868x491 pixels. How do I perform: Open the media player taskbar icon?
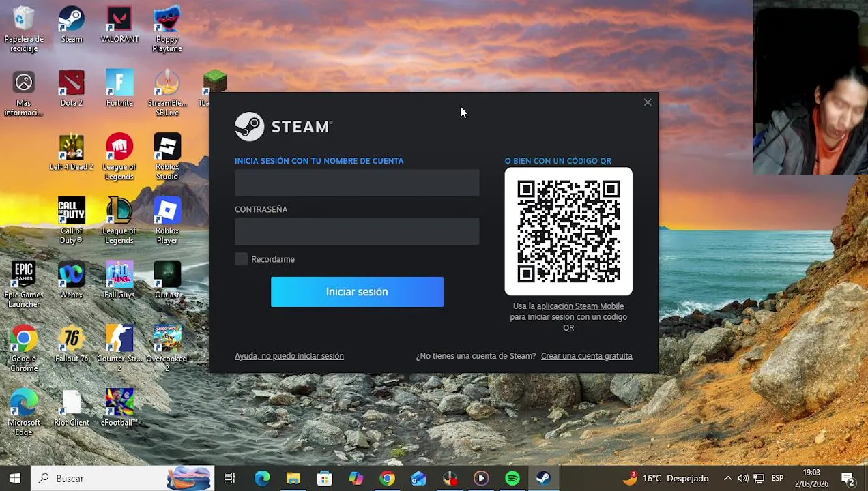click(x=481, y=478)
